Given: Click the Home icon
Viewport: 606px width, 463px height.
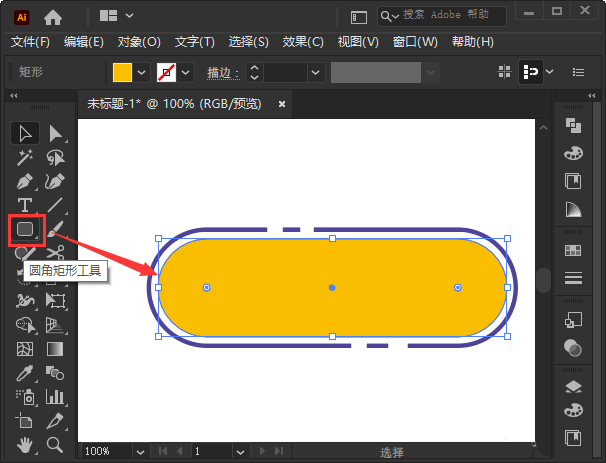Looking at the screenshot, I should point(53,16).
